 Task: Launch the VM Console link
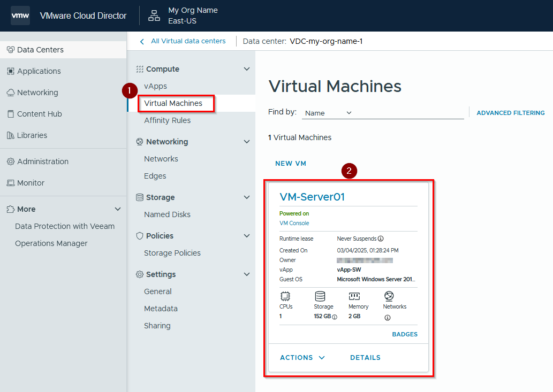294,223
